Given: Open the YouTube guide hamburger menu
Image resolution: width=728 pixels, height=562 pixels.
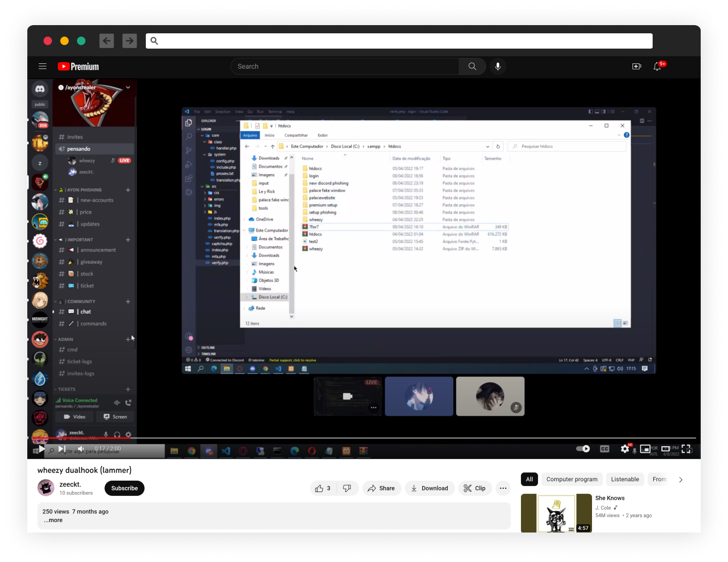Looking at the screenshot, I should tap(43, 67).
